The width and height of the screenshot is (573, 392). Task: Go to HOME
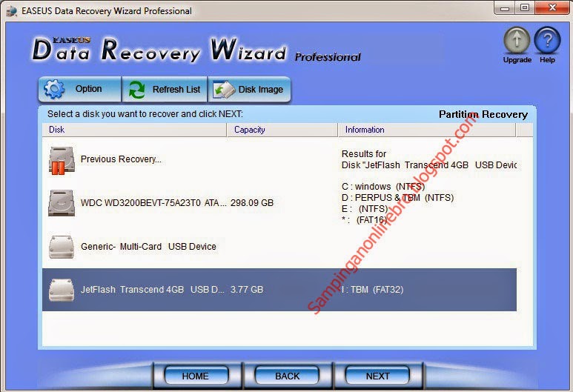[196, 376]
